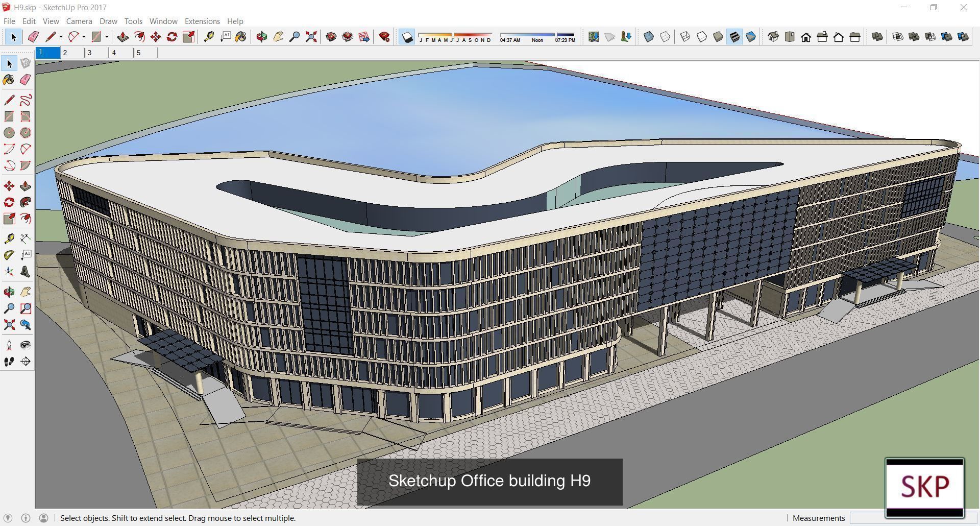Select the Look Around eye tool
This screenshot has width=980, height=526.
[26, 345]
